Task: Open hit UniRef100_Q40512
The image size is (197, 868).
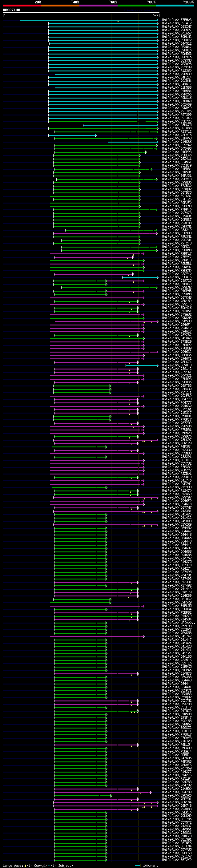Action: point(176,43)
